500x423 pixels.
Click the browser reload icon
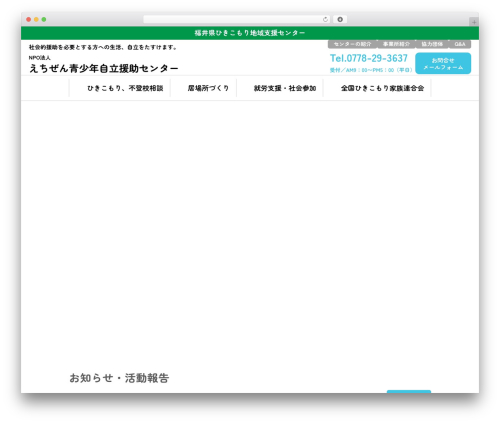325,19
